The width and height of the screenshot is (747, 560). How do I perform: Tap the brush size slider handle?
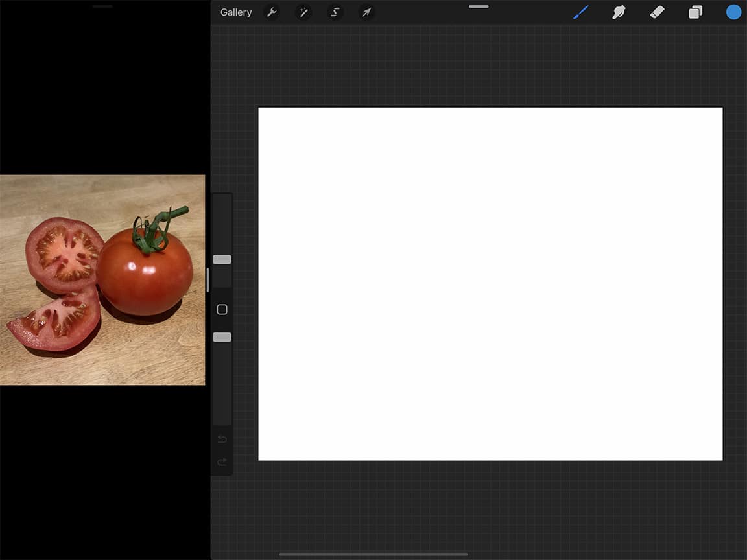[222, 259]
